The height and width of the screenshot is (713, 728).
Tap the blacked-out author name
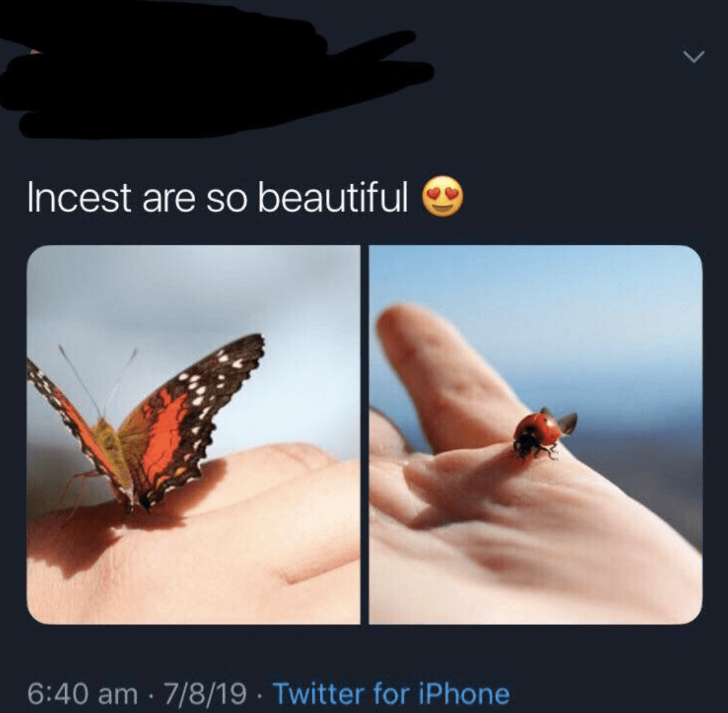[193, 77]
